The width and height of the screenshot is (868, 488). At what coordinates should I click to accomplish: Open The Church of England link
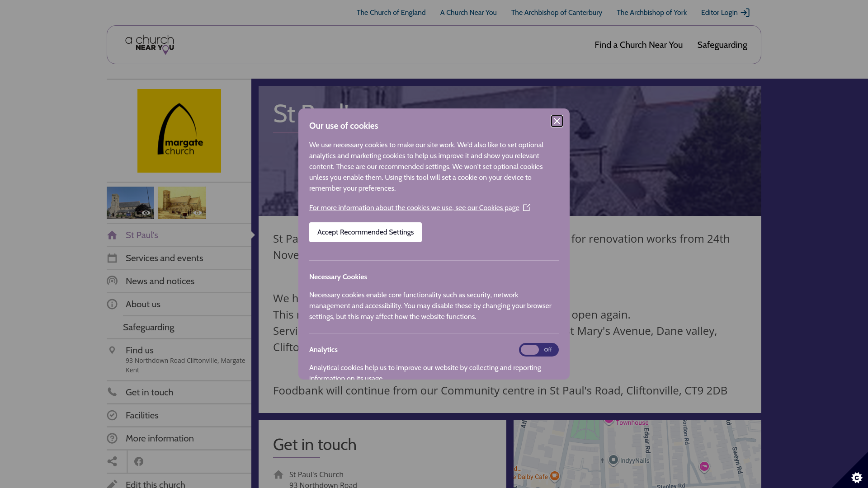[x=391, y=13]
